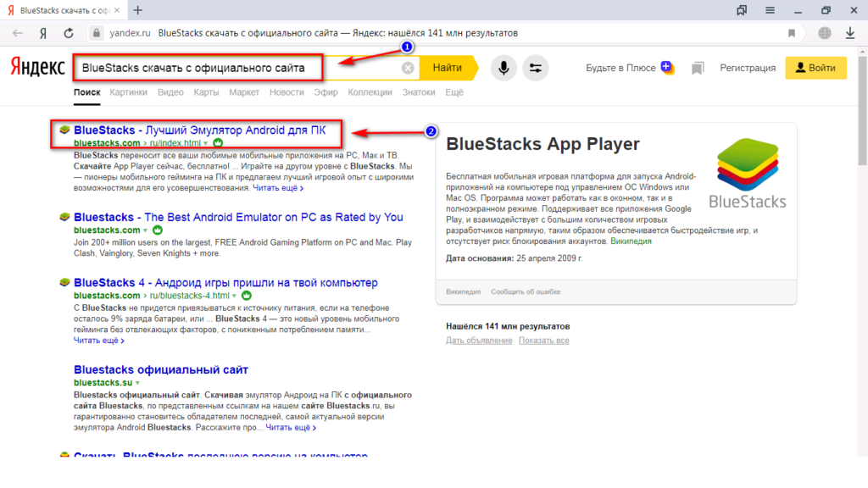Open downloads via download arrow icon
The height and width of the screenshot is (488, 868).
[x=850, y=33]
